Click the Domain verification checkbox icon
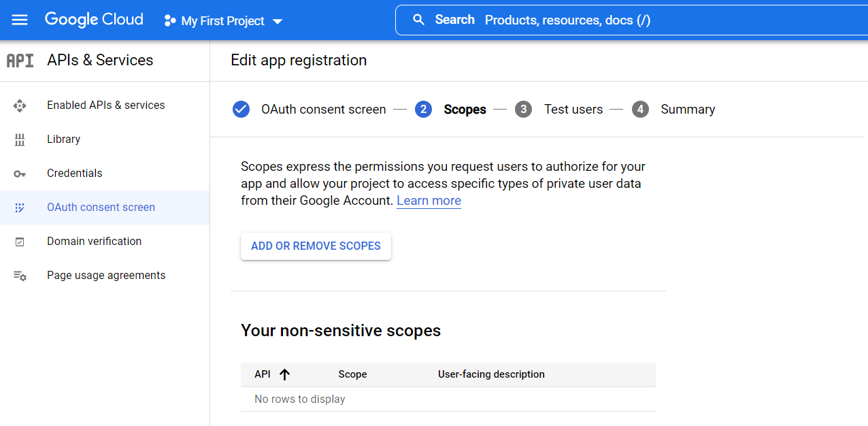The width and height of the screenshot is (868, 426). 20,242
